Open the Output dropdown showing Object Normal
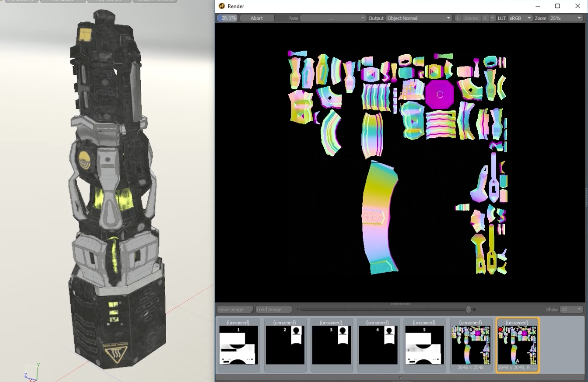The image size is (588, 382). (x=419, y=18)
